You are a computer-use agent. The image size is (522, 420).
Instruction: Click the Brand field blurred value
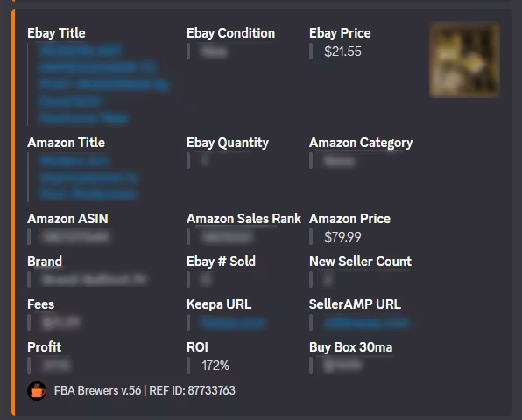click(x=95, y=280)
